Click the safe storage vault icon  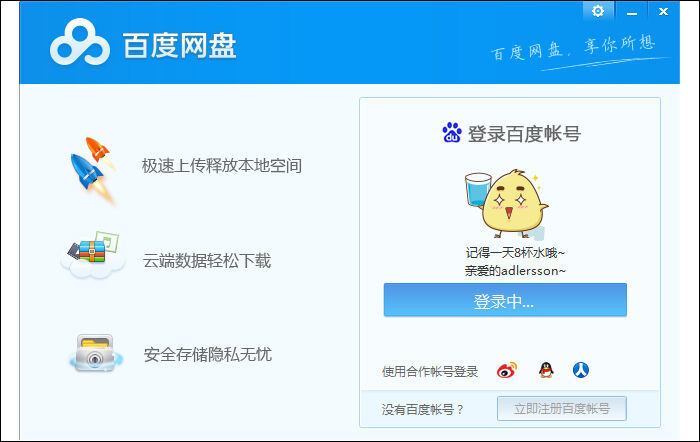tap(95, 353)
